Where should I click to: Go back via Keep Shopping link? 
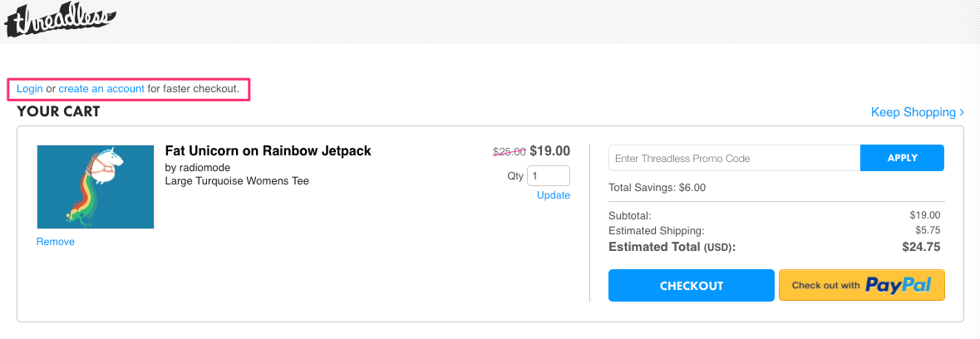coord(914,112)
